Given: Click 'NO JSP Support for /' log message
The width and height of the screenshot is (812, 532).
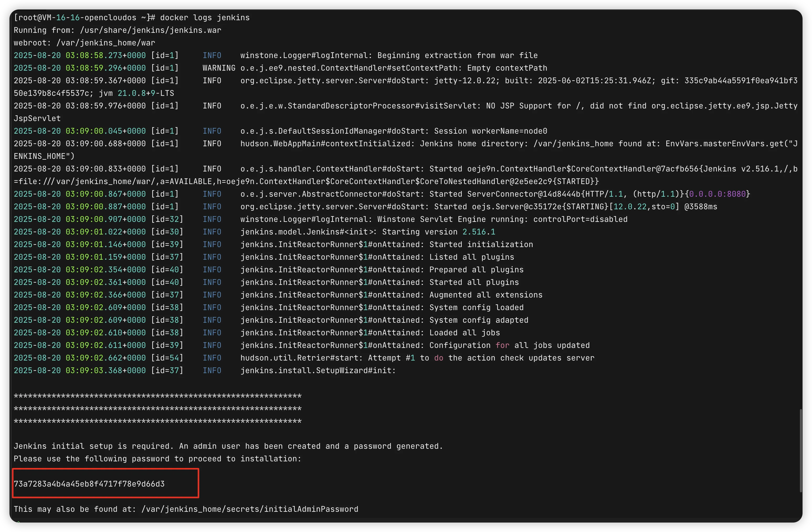Looking at the screenshot, I should pos(533,106).
